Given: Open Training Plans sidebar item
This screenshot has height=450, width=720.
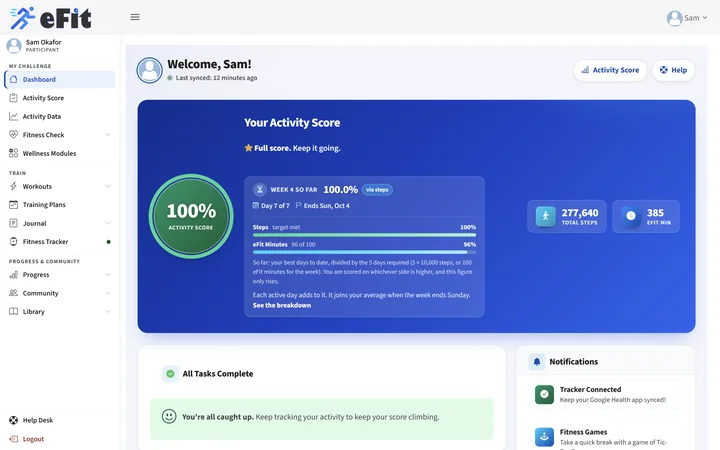Looking at the screenshot, I should [60, 204].
